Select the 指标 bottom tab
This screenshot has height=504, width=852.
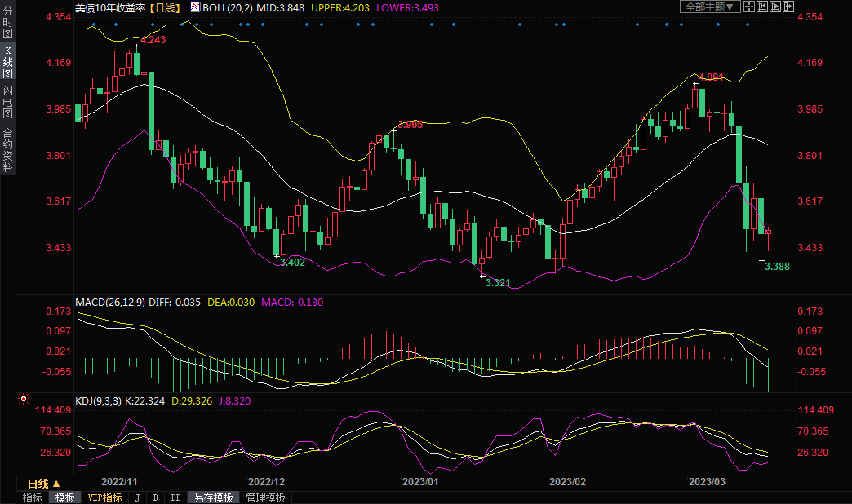coord(33,497)
